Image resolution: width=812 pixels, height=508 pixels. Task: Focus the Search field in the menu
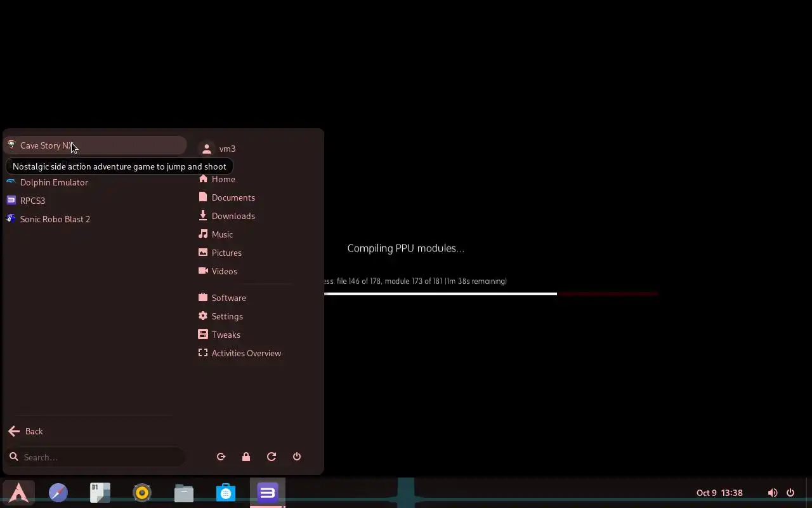(x=95, y=457)
